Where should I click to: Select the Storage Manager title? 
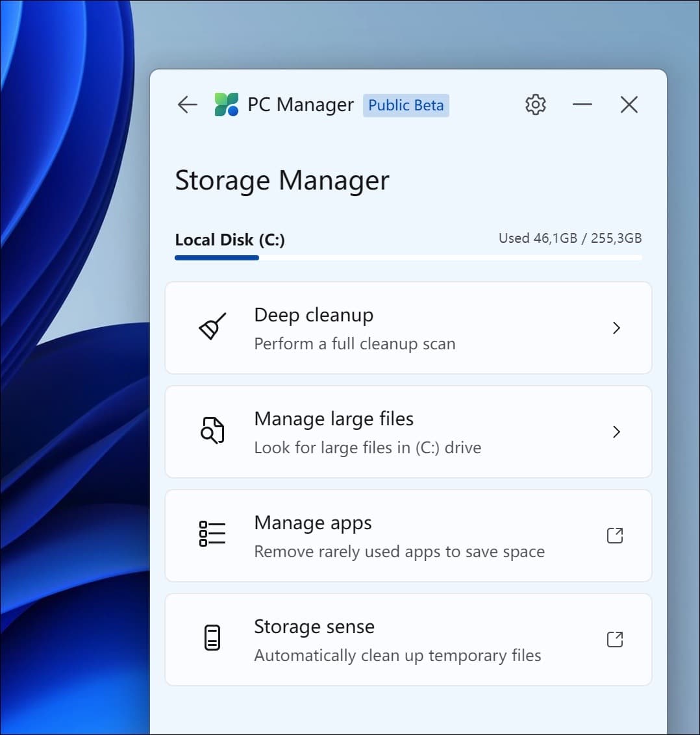point(281,181)
